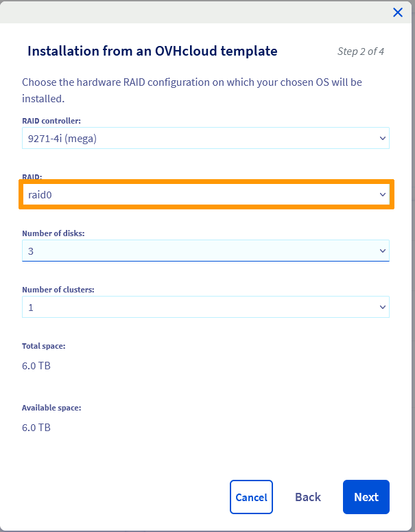
Task: Click the 6.0 TB value under Total space
Action: point(36,366)
